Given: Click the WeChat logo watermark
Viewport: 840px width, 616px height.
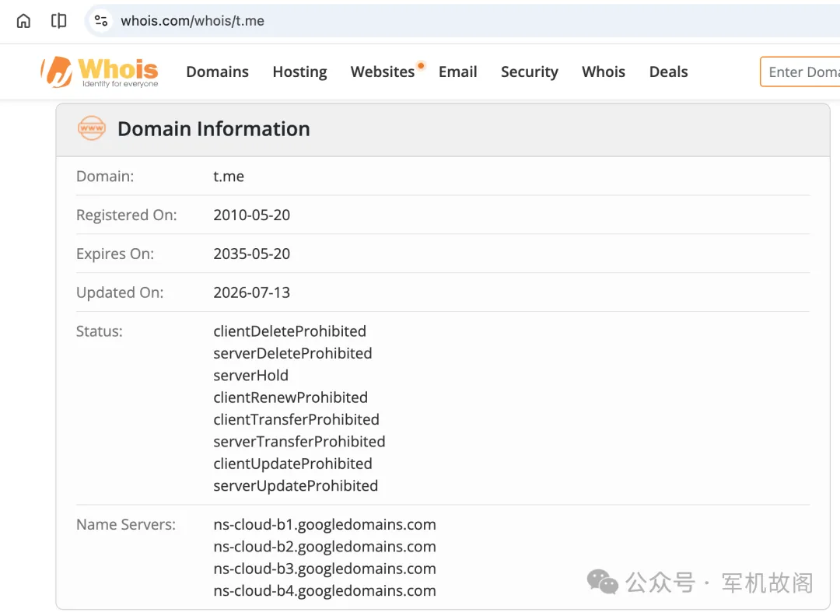Looking at the screenshot, I should 602,582.
